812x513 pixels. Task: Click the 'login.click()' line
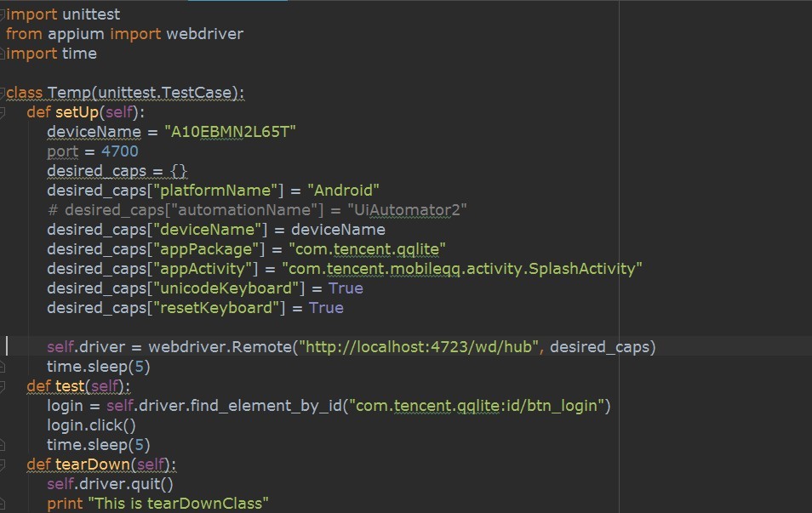[91, 425]
